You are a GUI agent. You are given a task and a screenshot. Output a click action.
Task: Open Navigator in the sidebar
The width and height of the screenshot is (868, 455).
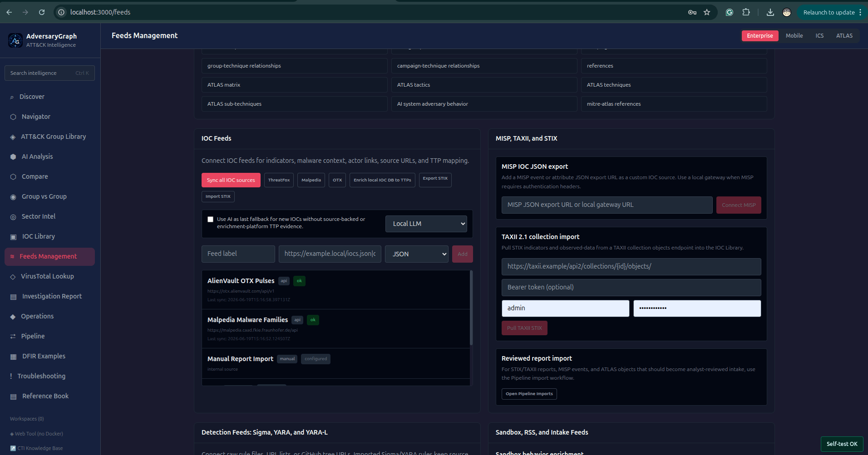(49, 117)
